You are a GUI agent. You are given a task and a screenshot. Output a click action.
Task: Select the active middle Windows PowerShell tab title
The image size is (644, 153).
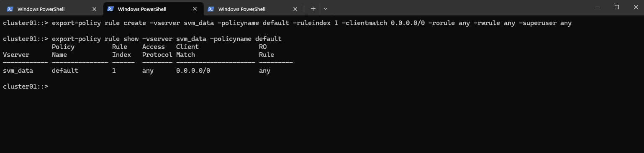tap(141, 9)
